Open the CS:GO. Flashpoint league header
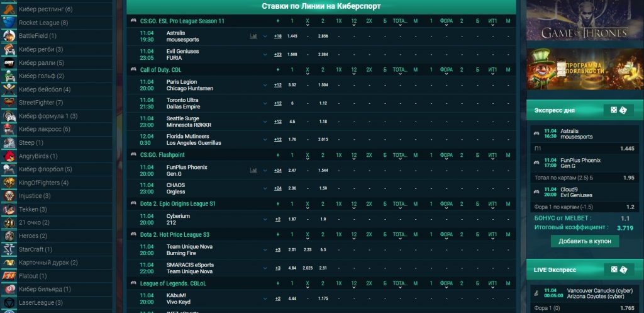This screenshot has width=644, height=313. click(x=162, y=154)
